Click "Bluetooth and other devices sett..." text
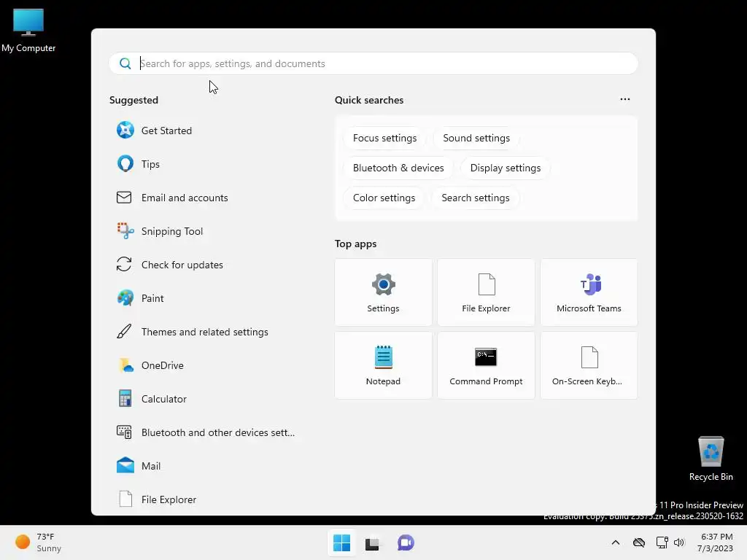Screen dimensions: 747x560 pyautogui.click(x=218, y=432)
